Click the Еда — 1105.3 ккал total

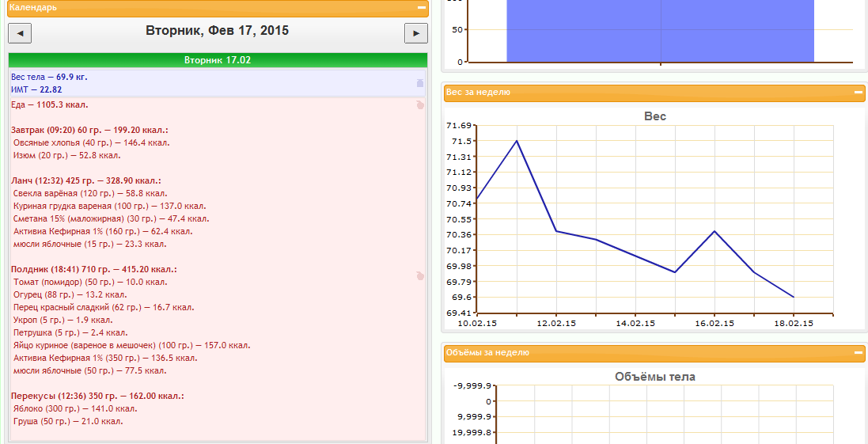pos(49,104)
